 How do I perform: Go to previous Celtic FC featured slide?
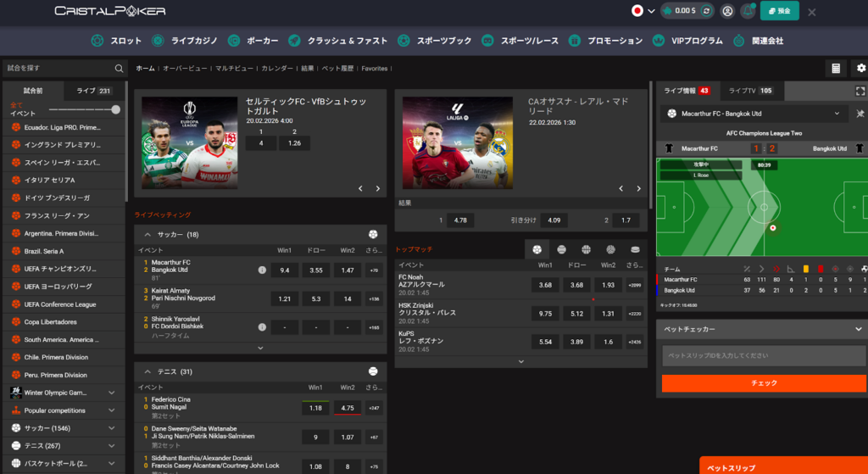(x=360, y=189)
